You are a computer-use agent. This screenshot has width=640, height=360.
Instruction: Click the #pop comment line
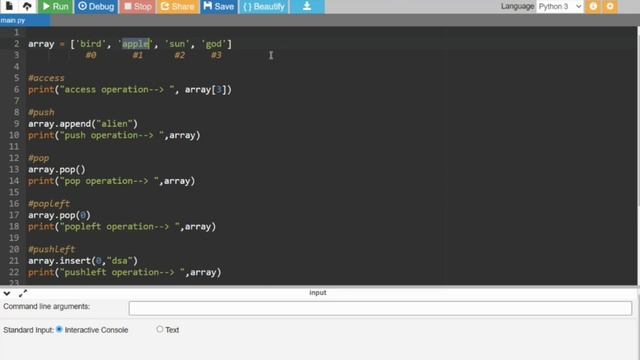pyautogui.click(x=38, y=158)
